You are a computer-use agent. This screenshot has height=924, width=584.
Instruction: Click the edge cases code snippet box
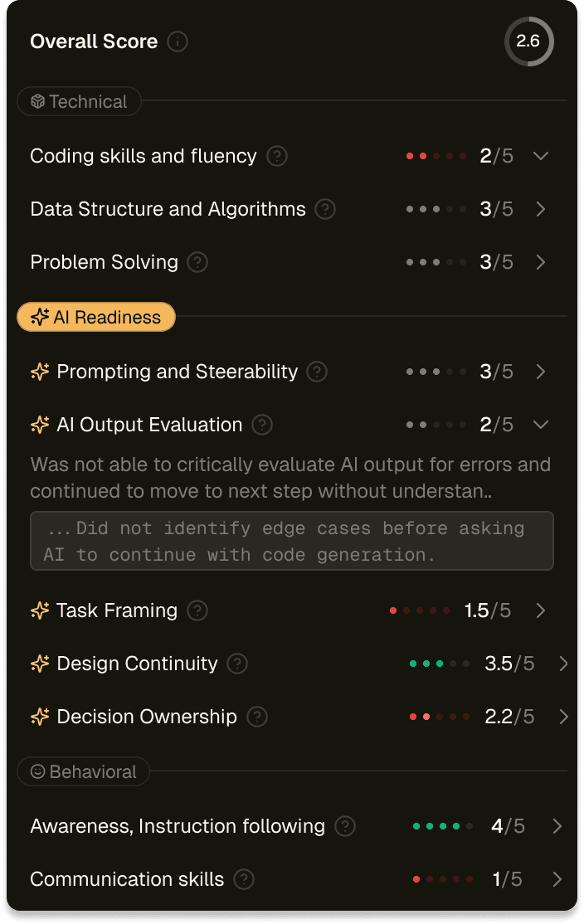tap(292, 541)
